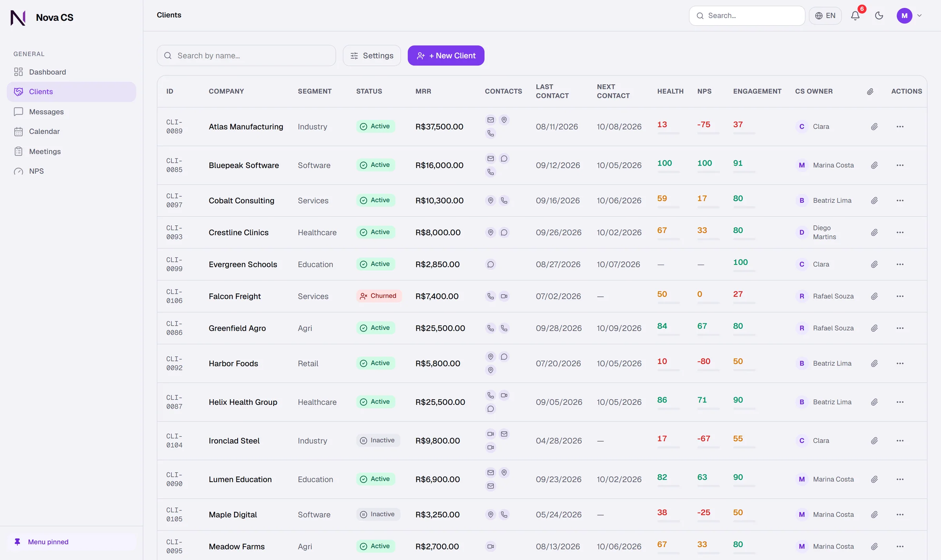Viewport: 941px width, 560px height.
Task: Open attachments for Greenfield Agro
Action: [x=874, y=328]
